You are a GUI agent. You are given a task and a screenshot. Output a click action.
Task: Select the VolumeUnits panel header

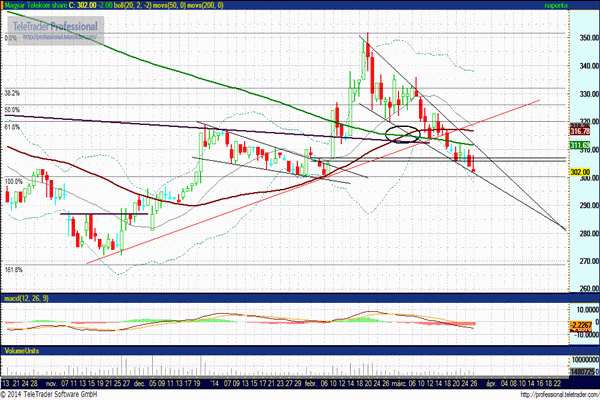21,351
